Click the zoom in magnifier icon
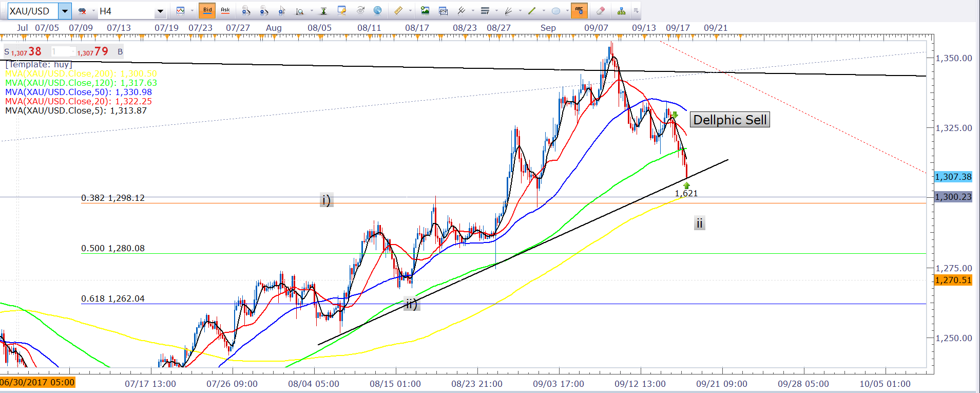980x393 pixels. (x=246, y=10)
